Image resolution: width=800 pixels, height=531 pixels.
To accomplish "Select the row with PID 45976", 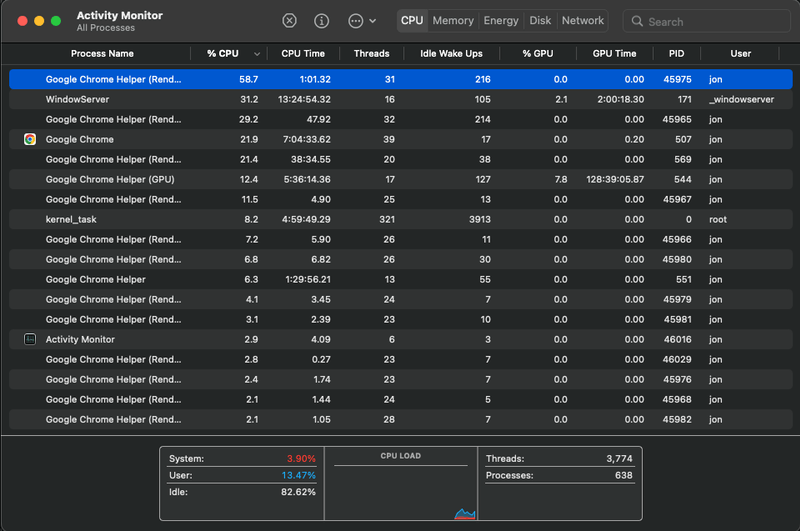I will click(x=401, y=380).
